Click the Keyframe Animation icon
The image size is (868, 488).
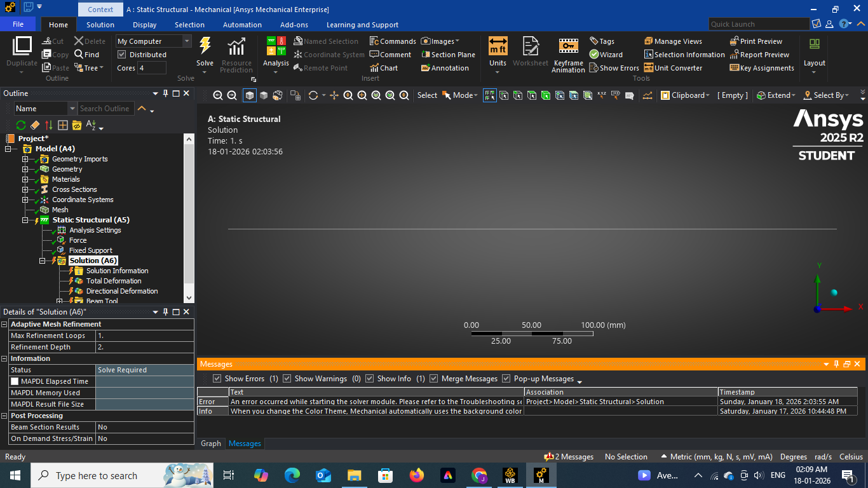pos(568,47)
